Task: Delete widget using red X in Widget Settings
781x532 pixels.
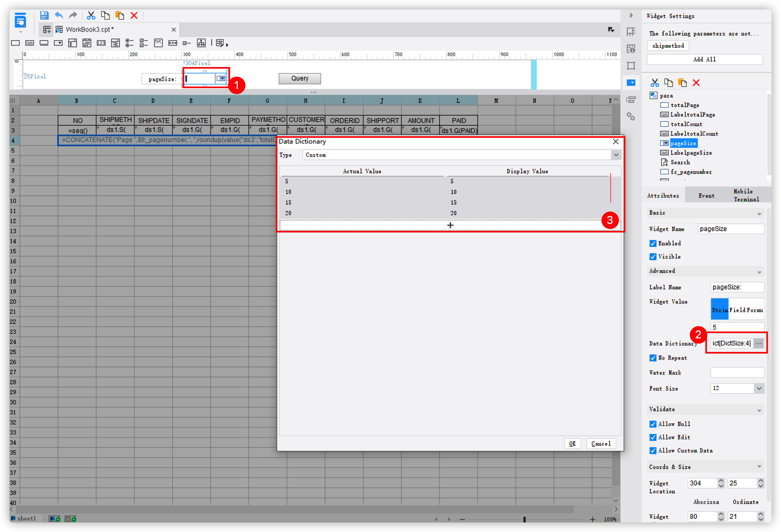Action: (696, 83)
